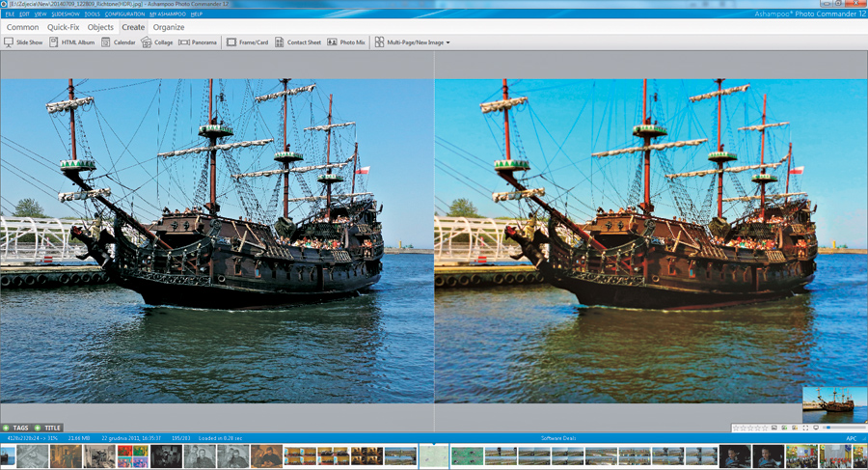Start the Panorama tool
868x470 pixels.
[198, 42]
